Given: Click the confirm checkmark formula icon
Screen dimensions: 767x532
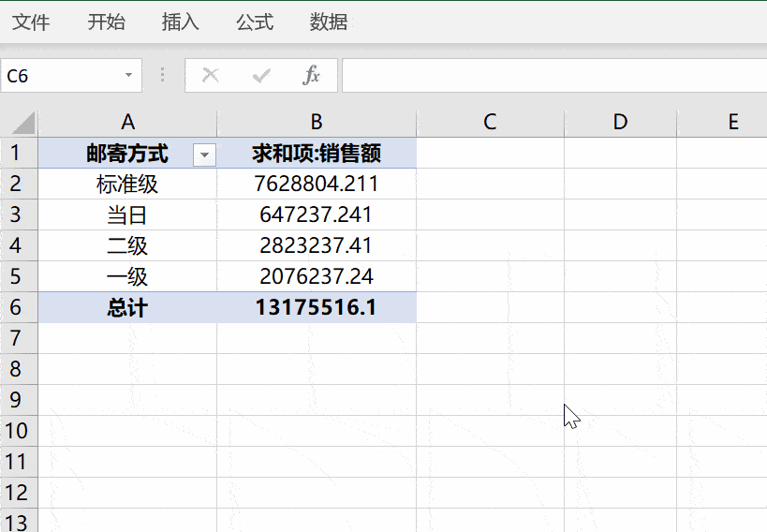Looking at the screenshot, I should [x=261, y=75].
